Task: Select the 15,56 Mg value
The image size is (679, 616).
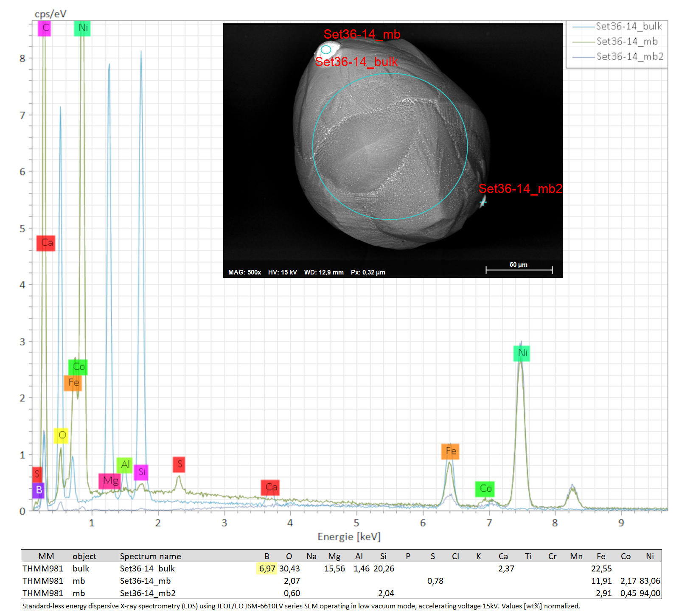Action: (x=334, y=568)
